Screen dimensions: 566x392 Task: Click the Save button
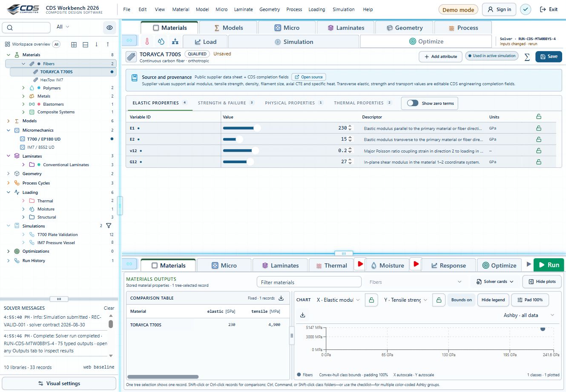tap(549, 56)
